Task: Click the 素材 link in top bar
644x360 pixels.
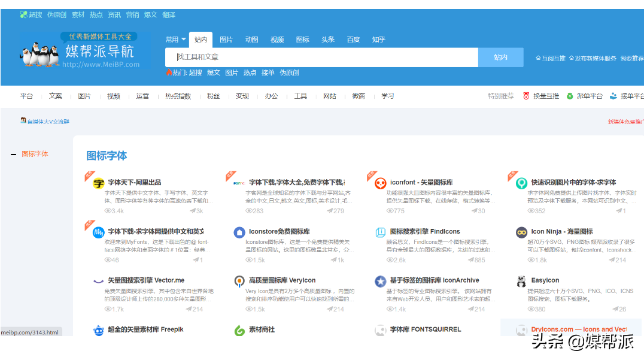Action: [78, 15]
